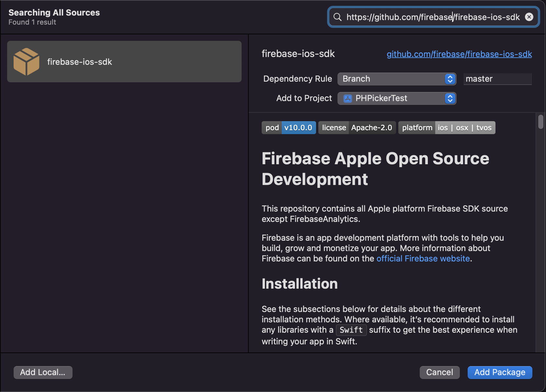Edit the master branch name field

[497, 79]
